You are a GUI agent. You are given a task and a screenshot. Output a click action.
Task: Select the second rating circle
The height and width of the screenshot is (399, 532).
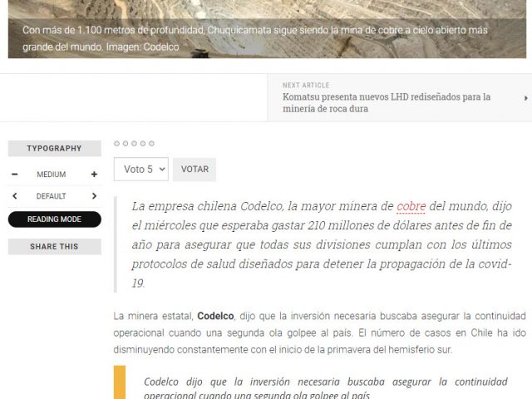pos(126,144)
